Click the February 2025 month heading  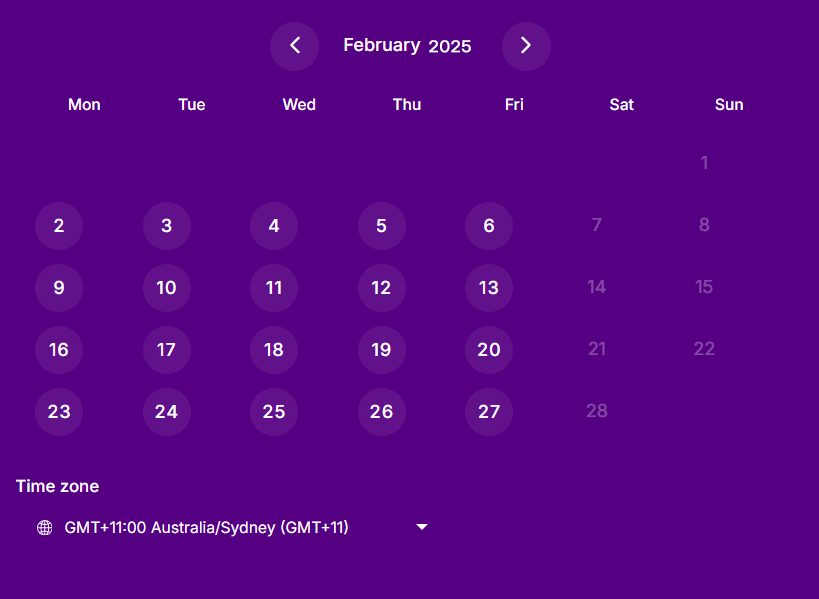point(407,45)
